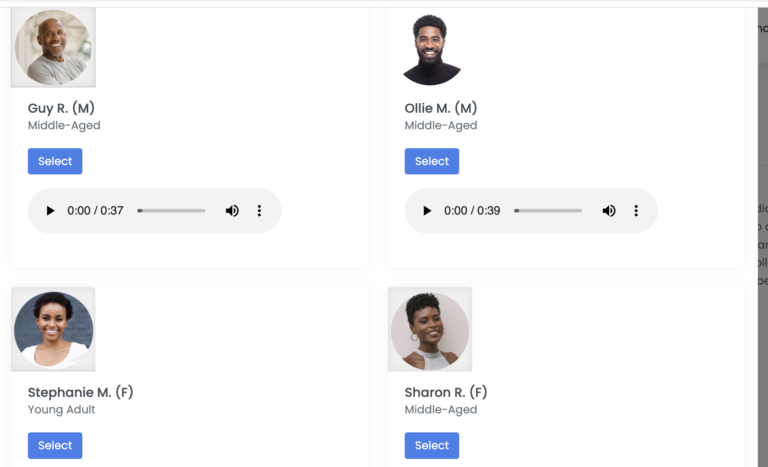The image size is (768, 467).
Task: Select the Sharon R. voice
Action: (x=432, y=445)
